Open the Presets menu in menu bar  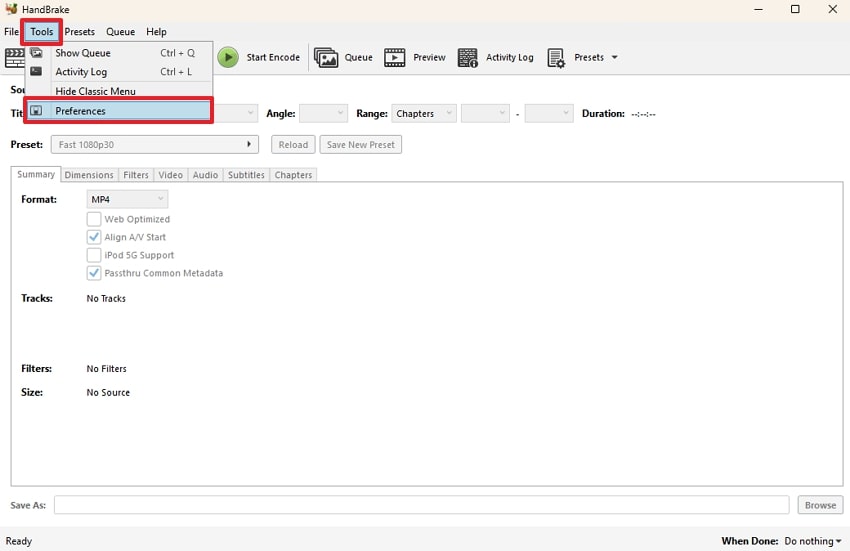click(79, 31)
